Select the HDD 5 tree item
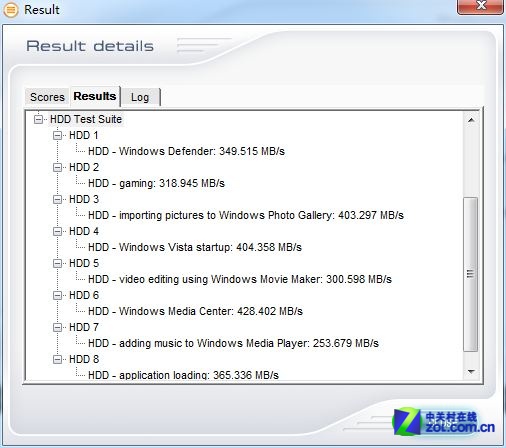The width and height of the screenshot is (506, 448). pyautogui.click(x=84, y=263)
